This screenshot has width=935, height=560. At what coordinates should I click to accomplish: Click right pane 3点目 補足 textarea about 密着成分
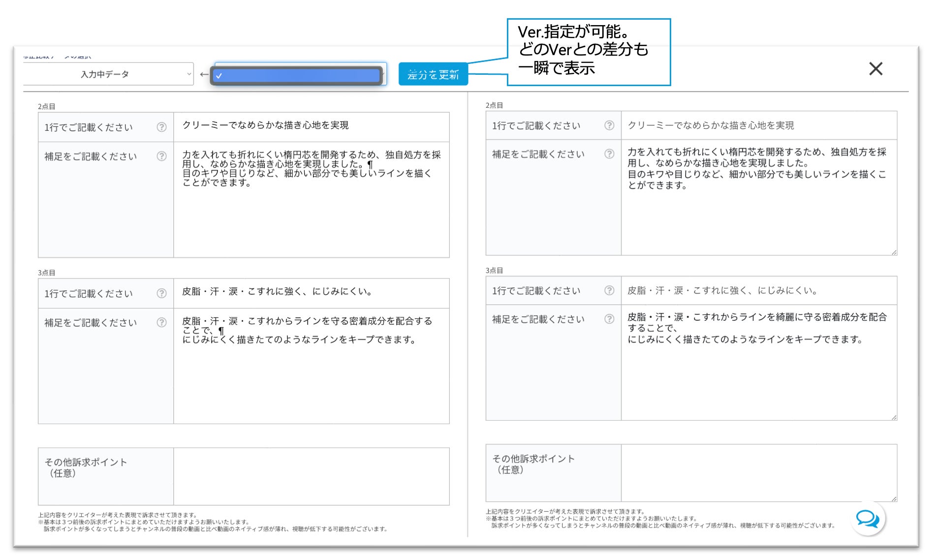(x=759, y=363)
